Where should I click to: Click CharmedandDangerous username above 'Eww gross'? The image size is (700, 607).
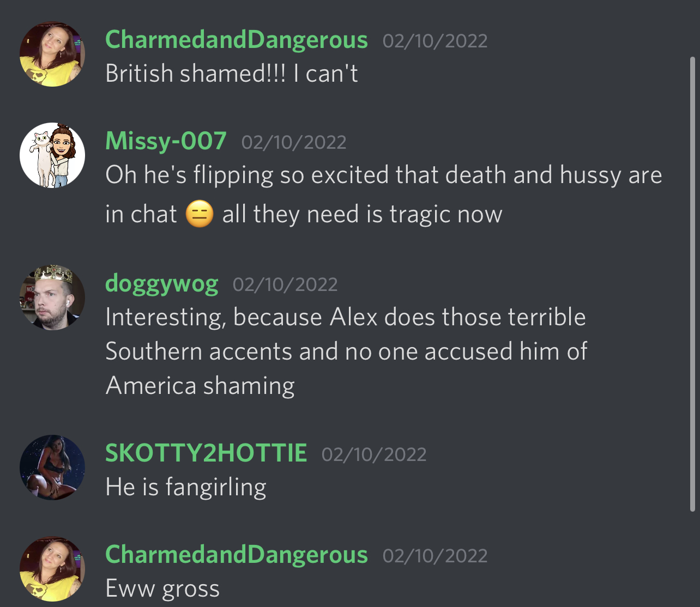[x=237, y=555]
